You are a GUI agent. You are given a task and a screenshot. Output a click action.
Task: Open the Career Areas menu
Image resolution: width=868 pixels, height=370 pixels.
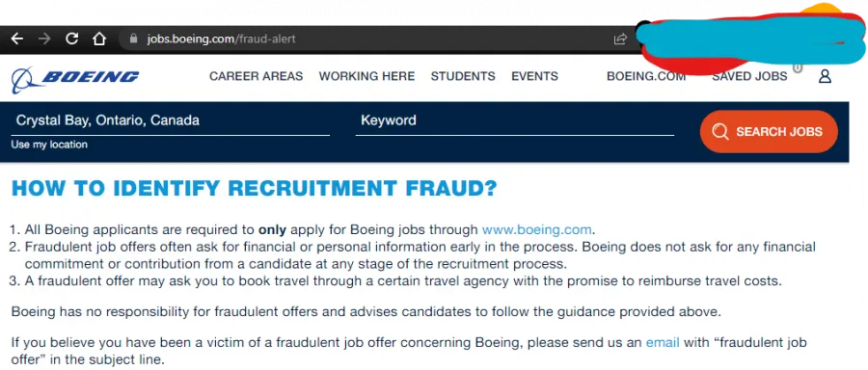256,76
